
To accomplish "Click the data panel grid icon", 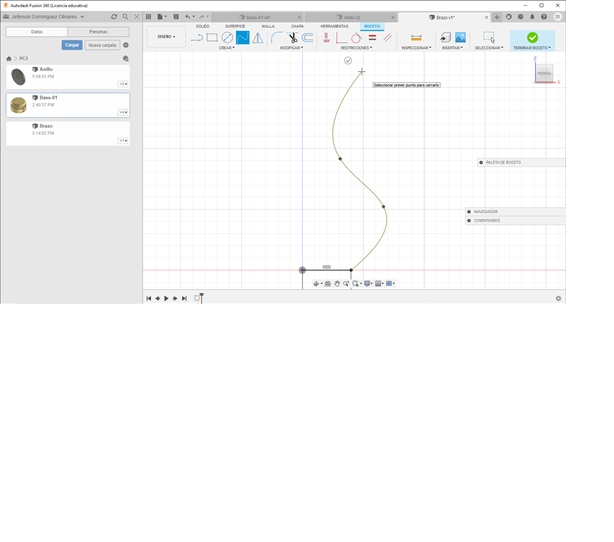I will coord(148,17).
